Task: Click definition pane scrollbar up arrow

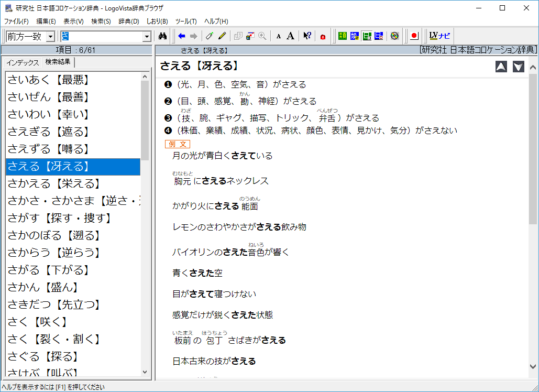Action: (533, 68)
